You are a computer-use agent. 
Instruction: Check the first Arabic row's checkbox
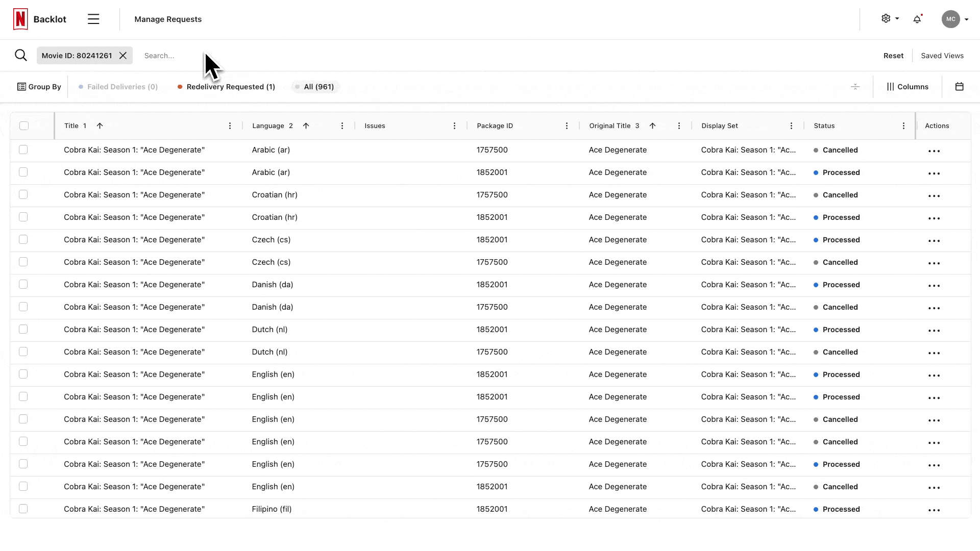pyautogui.click(x=23, y=149)
